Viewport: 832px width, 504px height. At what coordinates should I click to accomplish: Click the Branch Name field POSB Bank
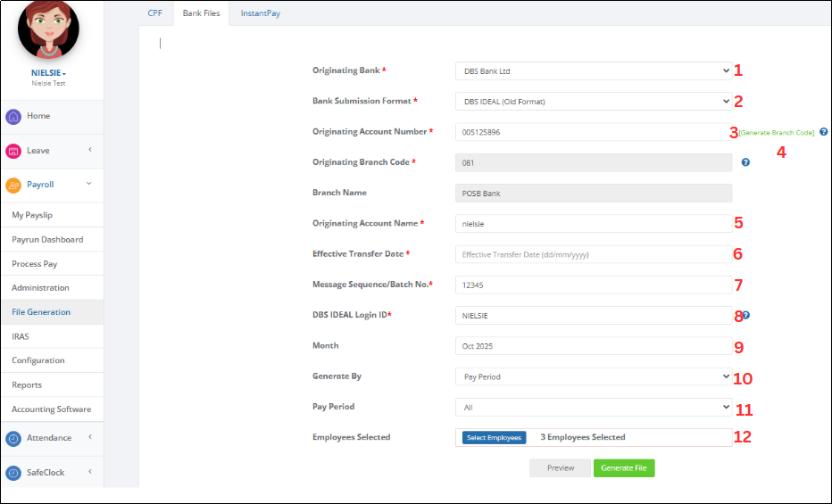594,194
